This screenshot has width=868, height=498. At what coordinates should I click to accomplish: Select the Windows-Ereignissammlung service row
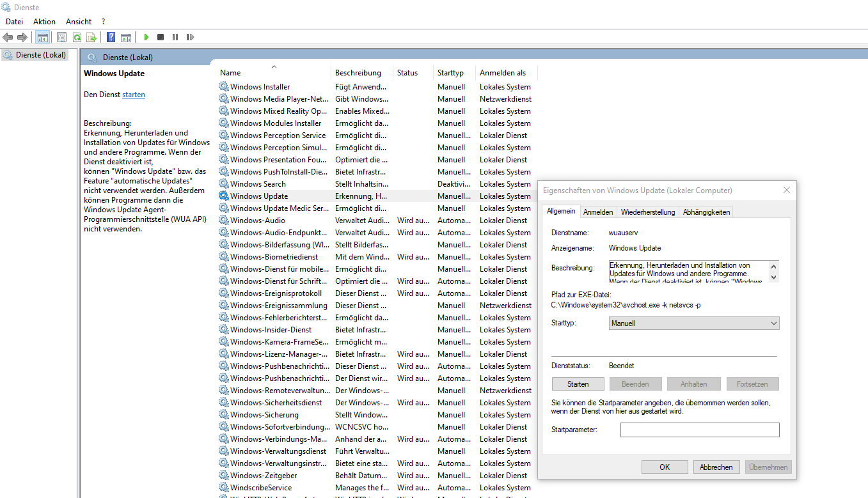click(376, 305)
